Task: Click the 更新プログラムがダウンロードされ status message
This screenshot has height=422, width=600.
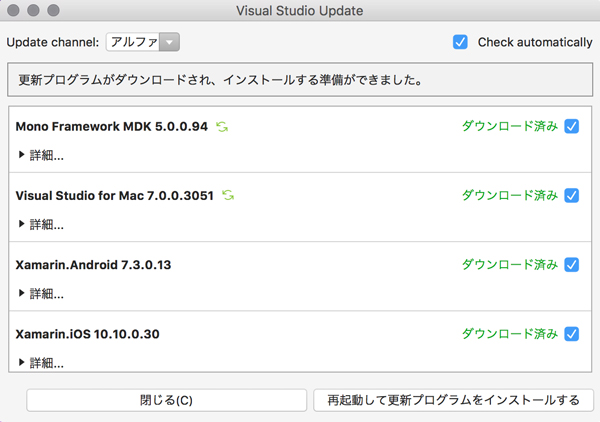Action: click(221, 80)
